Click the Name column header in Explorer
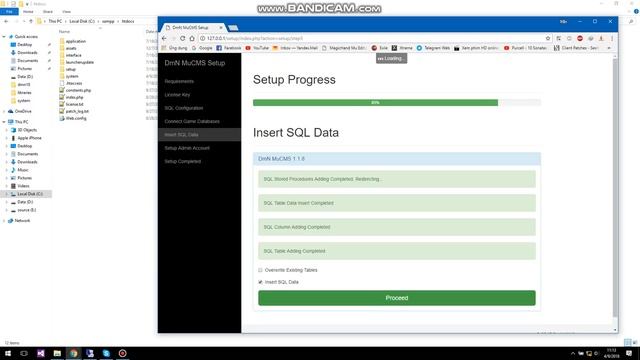Viewport: 640px width, 360px height. point(64,31)
